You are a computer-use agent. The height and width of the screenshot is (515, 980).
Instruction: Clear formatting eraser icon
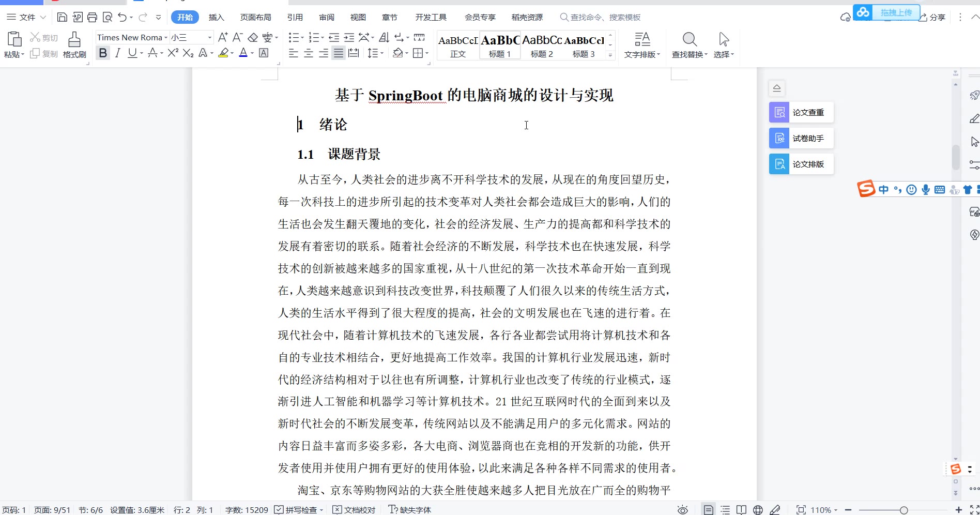tap(253, 37)
